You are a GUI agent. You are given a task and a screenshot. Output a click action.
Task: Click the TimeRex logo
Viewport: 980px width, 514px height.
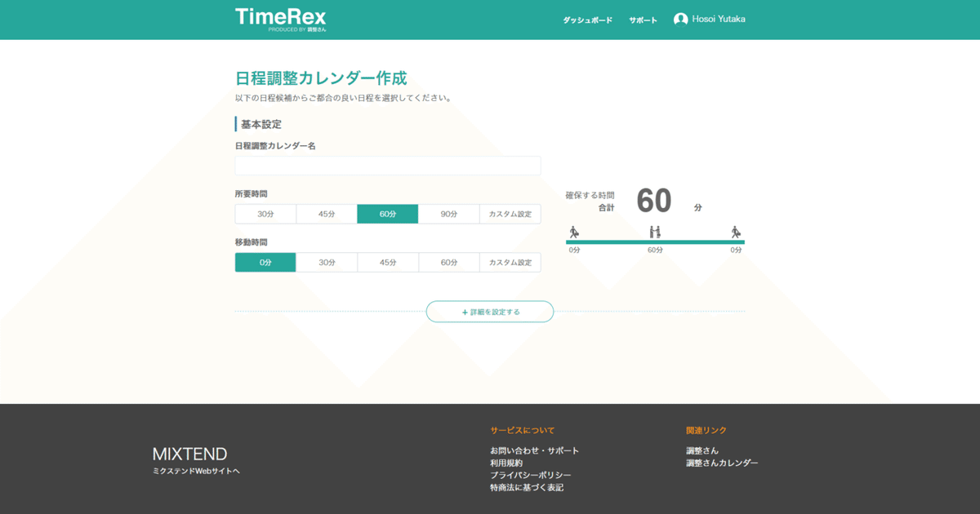[x=281, y=19]
